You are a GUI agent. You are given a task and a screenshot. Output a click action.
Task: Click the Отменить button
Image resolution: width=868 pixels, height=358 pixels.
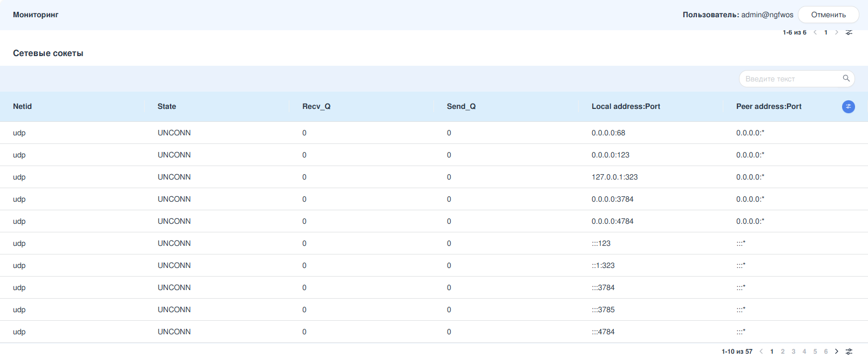(x=829, y=15)
